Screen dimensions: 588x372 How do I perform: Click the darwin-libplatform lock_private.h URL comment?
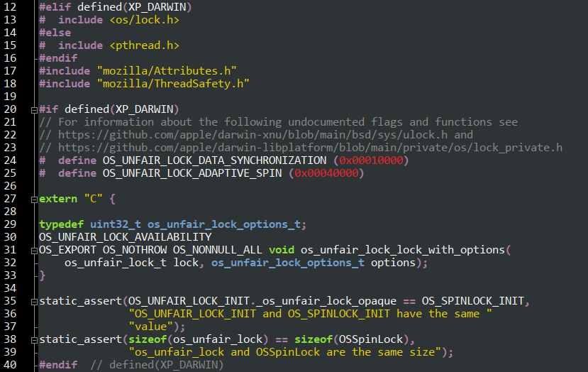tap(310, 148)
